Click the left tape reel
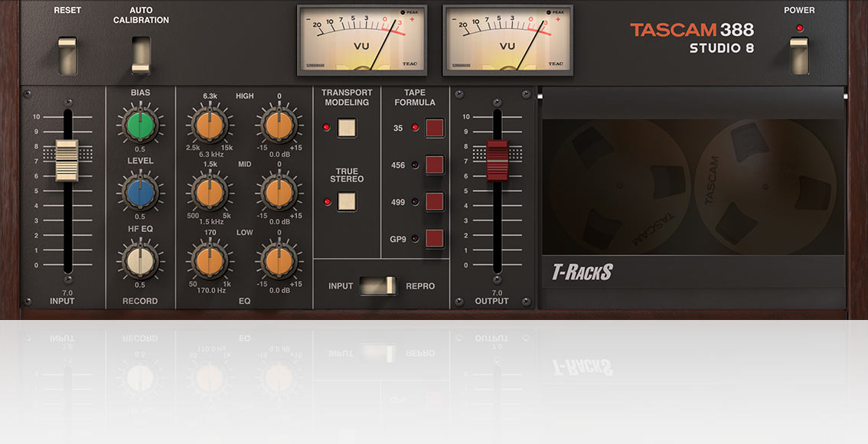The image size is (868, 444). click(619, 187)
